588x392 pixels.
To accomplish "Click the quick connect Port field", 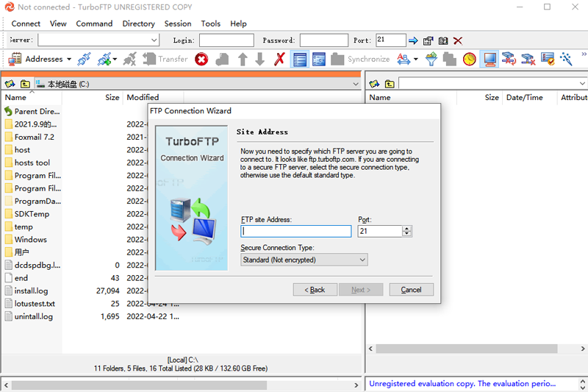I will pyautogui.click(x=391, y=40).
